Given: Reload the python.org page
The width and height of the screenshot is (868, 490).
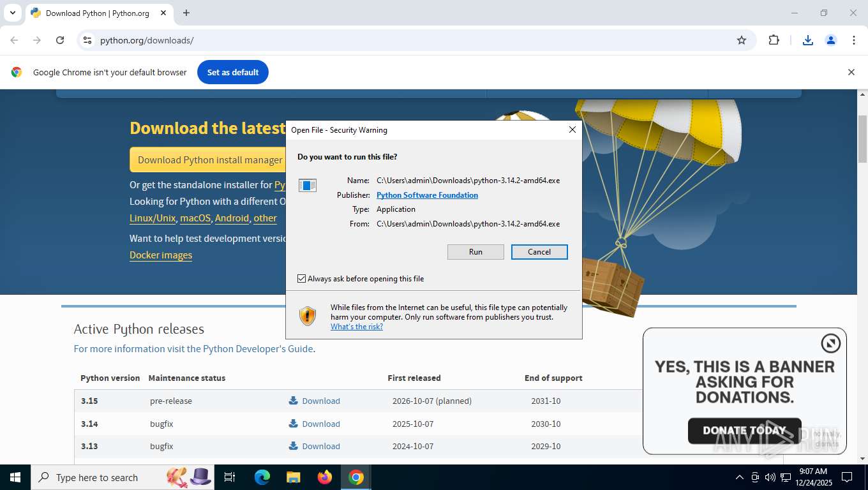Looking at the screenshot, I should (60, 40).
